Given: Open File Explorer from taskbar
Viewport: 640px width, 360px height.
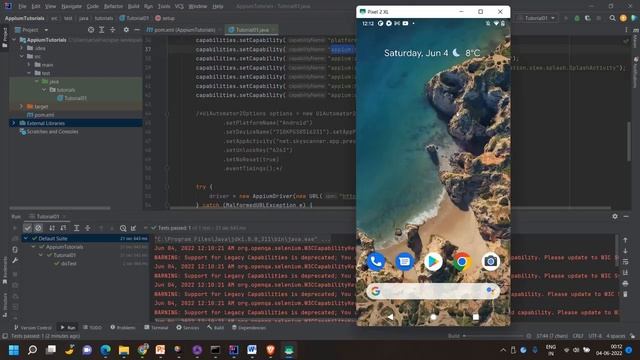Looking at the screenshot, I should coord(124,350).
